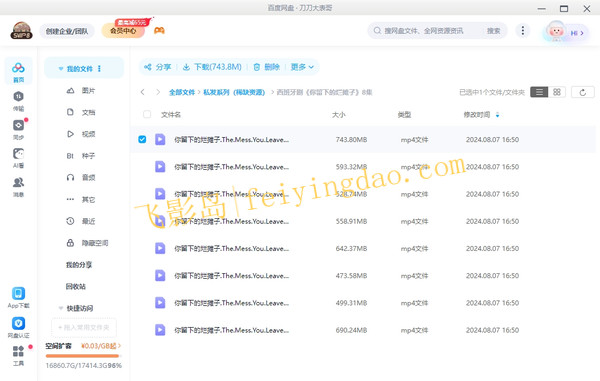Open Other category in sidebar
This screenshot has height=381, width=600.
coord(81,199)
